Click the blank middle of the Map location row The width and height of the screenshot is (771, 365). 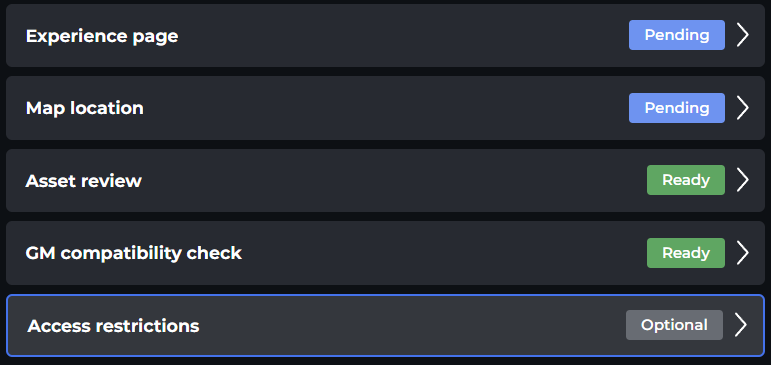click(x=386, y=108)
